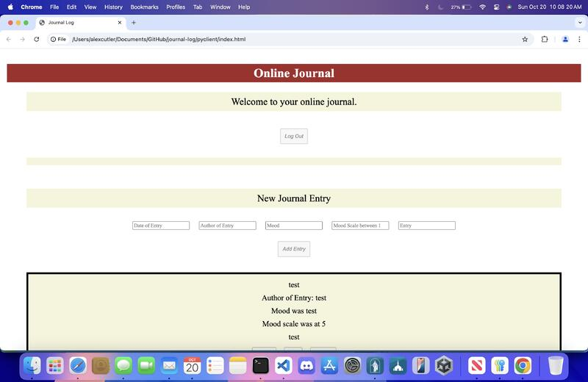Open Reminders from the Dock
The height and width of the screenshot is (382, 588).
click(x=215, y=366)
